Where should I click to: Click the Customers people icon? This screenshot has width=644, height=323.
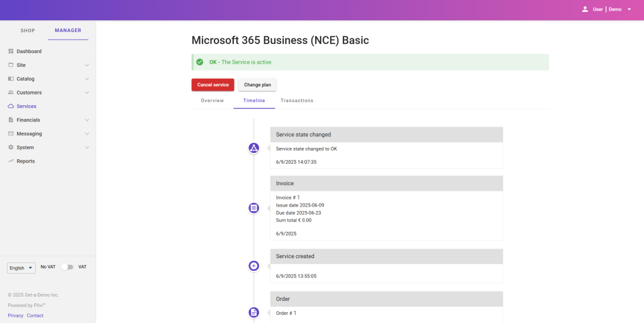click(11, 93)
